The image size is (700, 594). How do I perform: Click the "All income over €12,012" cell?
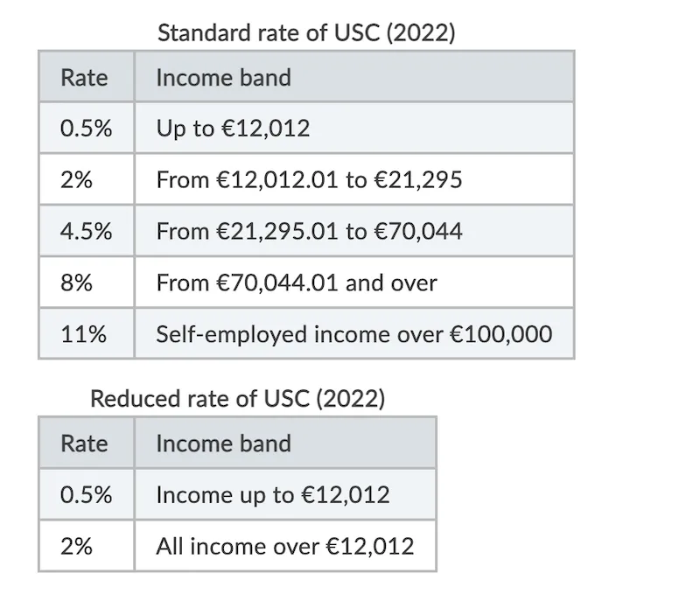point(284,546)
